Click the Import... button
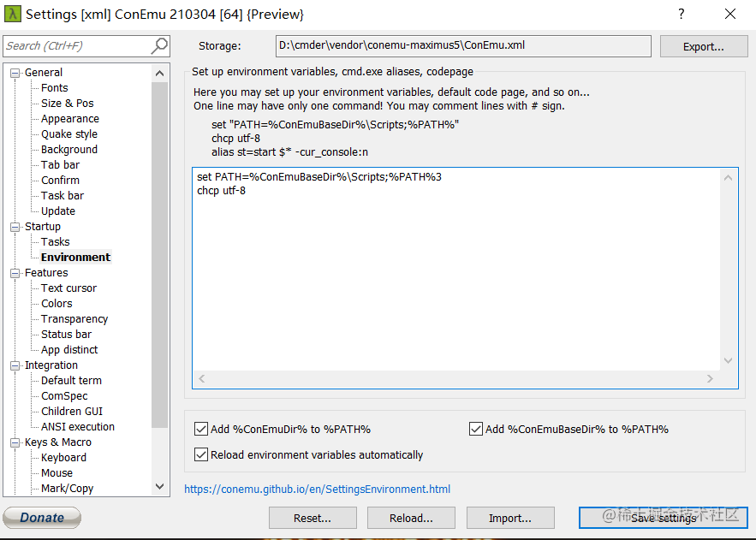This screenshot has width=756, height=540. (510, 518)
